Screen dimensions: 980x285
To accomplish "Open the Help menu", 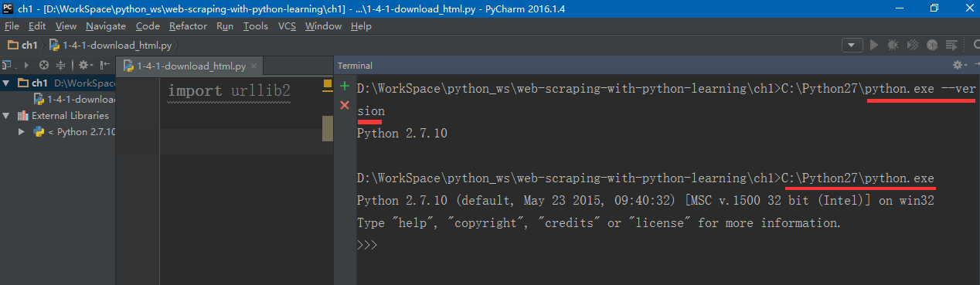I will [x=361, y=25].
